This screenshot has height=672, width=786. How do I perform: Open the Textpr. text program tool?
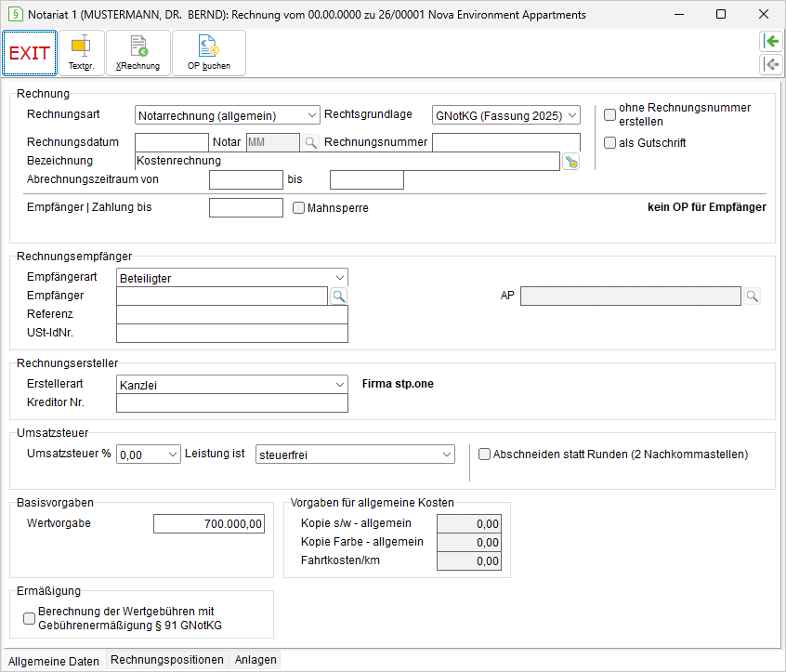pyautogui.click(x=82, y=53)
